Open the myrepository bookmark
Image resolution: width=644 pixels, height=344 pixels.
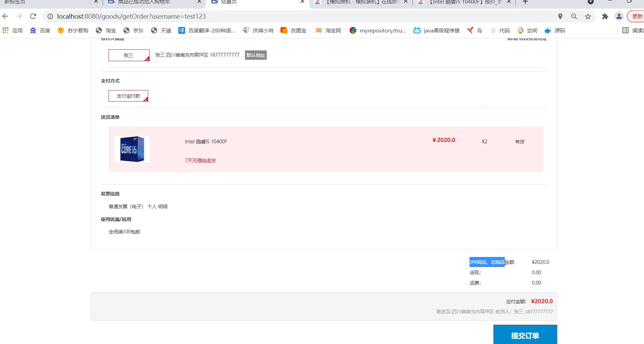click(x=378, y=30)
